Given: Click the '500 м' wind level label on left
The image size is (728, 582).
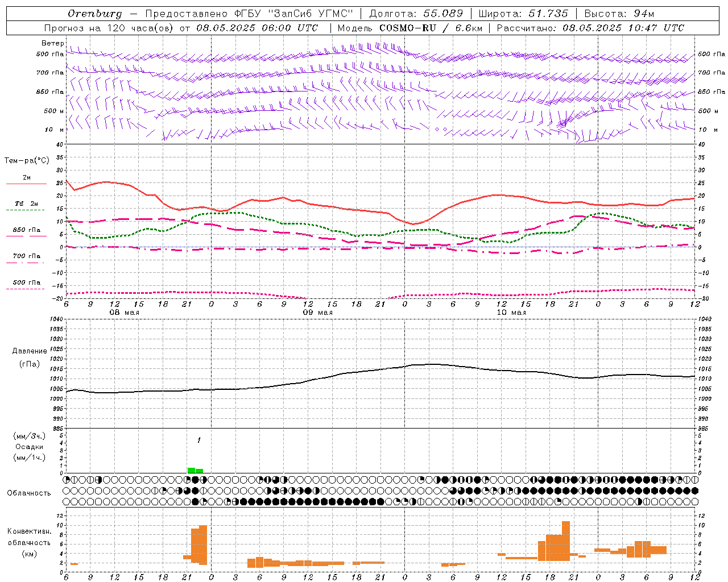Looking at the screenshot, I should tap(51, 111).
